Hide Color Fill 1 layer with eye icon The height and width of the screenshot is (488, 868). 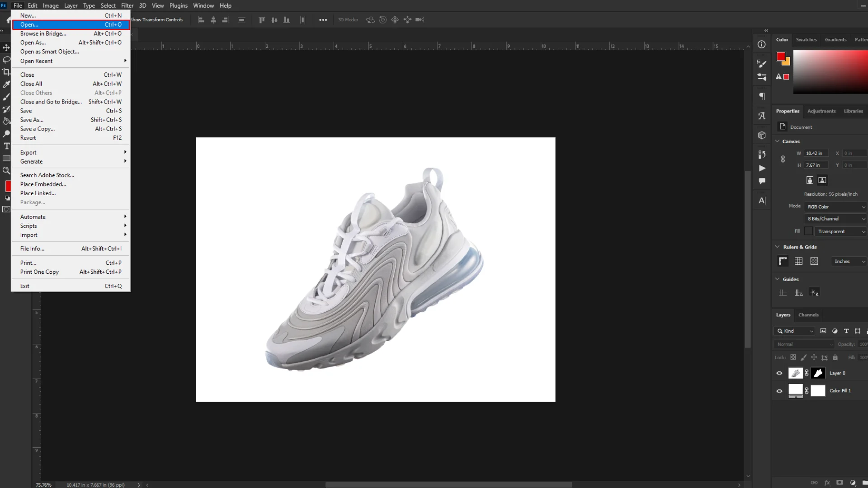click(779, 391)
